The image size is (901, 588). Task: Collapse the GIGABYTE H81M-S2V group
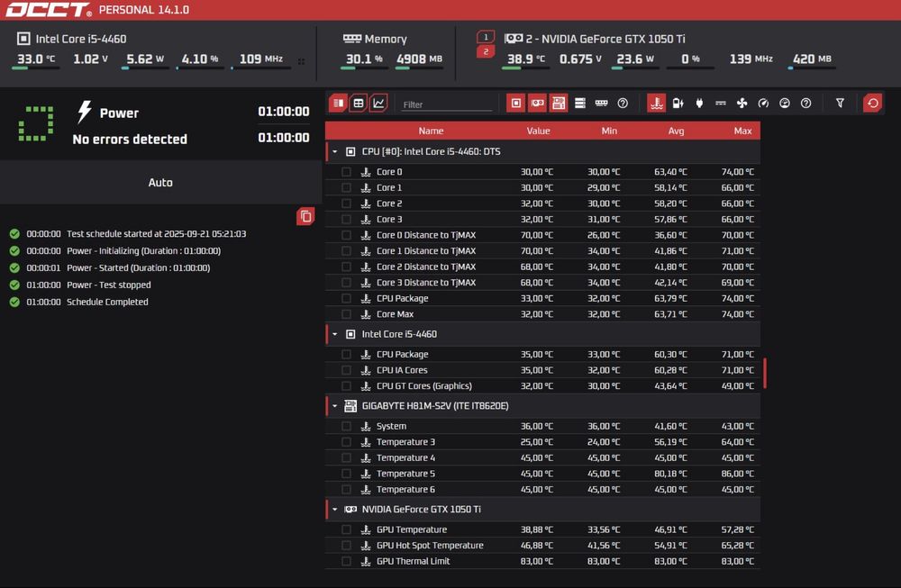pos(335,406)
